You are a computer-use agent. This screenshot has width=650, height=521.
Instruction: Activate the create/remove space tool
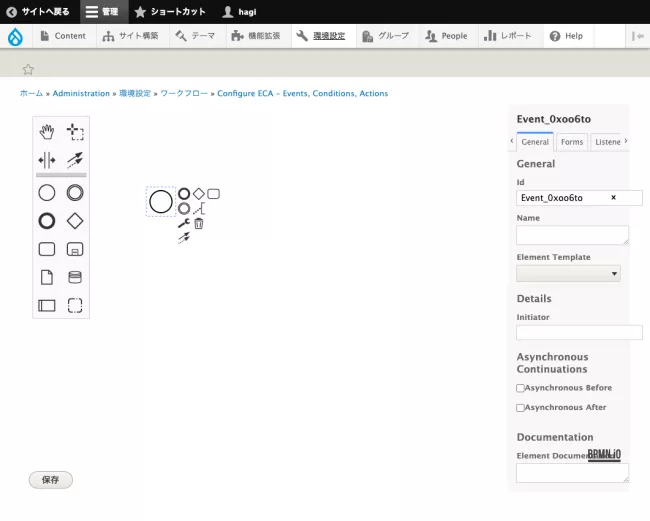coord(47,160)
